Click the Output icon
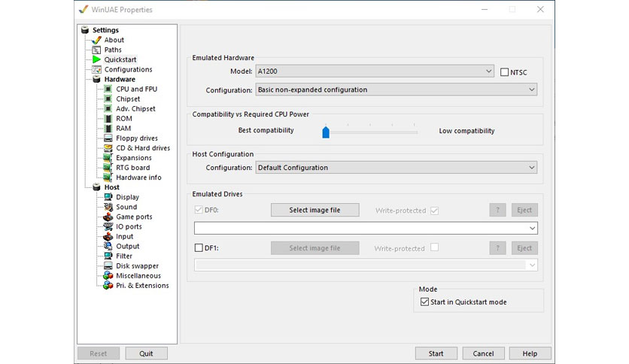The height and width of the screenshot is (364, 629). pos(108,246)
